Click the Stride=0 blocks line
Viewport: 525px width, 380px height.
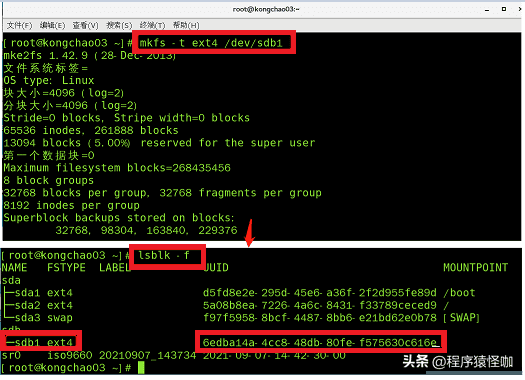click(127, 118)
